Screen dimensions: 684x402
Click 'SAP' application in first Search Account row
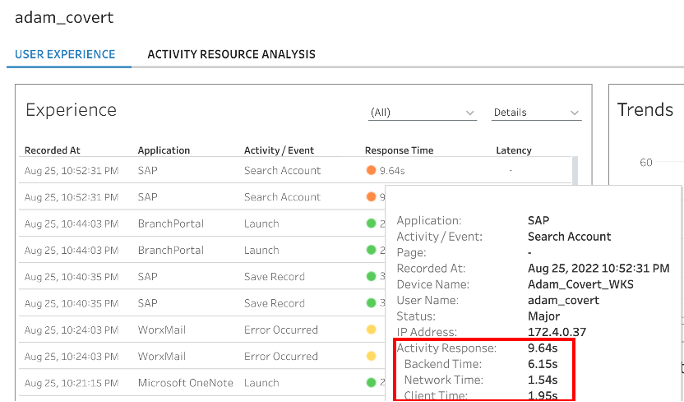147,170
